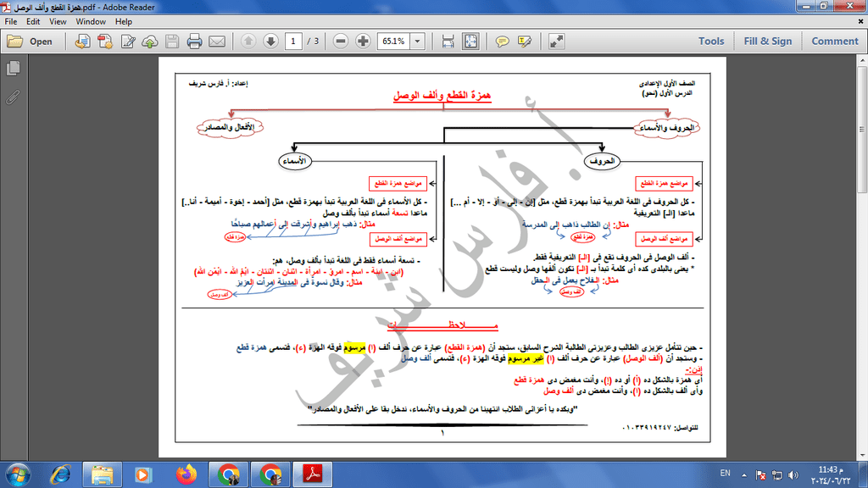Open the zoom level dropdown arrow
868x488 pixels.
pyautogui.click(x=417, y=42)
